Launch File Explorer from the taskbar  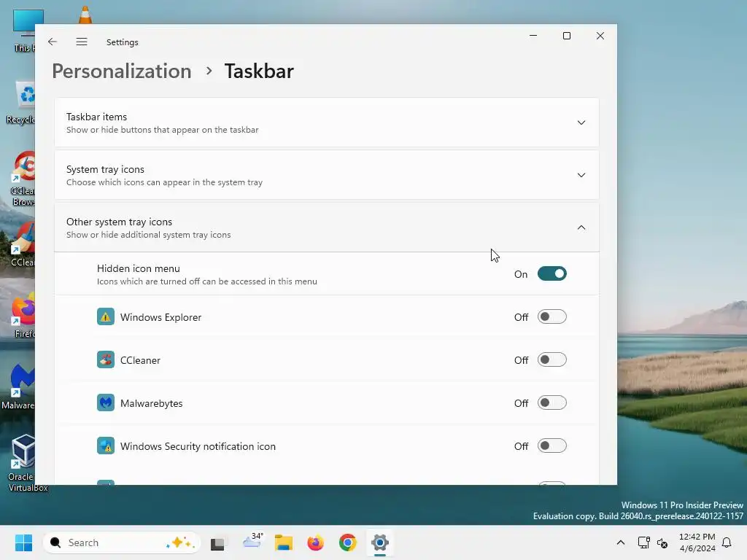284,542
